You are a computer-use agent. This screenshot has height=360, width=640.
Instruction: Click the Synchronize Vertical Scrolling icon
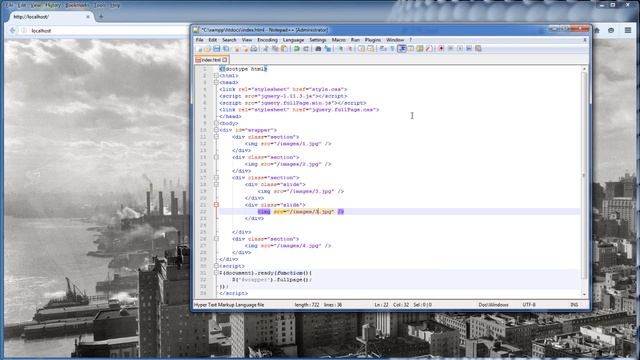point(361,49)
